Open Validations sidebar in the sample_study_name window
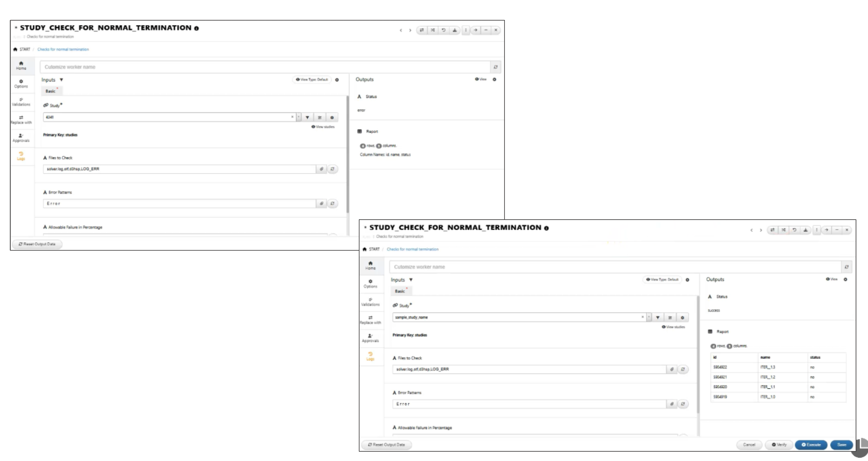Screen dimensions: 868x461 (x=371, y=302)
